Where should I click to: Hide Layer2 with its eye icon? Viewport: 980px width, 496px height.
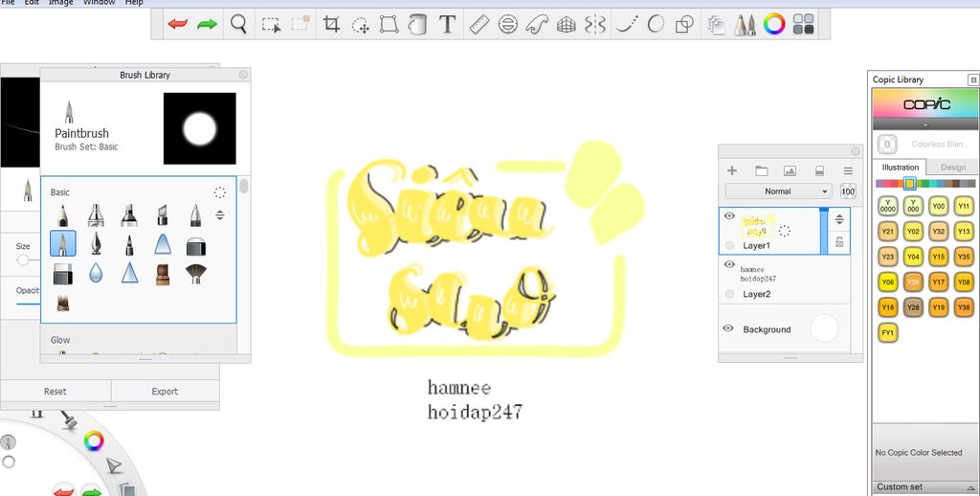(x=728, y=264)
